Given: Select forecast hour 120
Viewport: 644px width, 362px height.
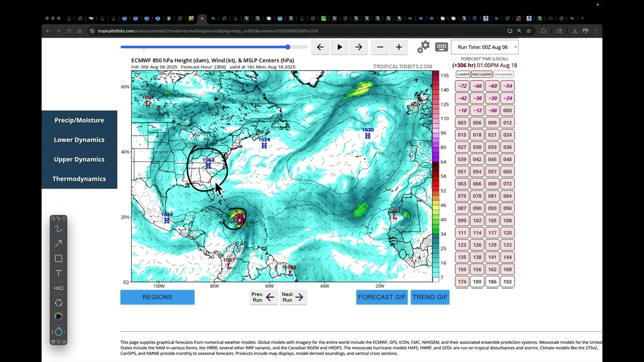Looking at the screenshot, I should click(x=507, y=233).
